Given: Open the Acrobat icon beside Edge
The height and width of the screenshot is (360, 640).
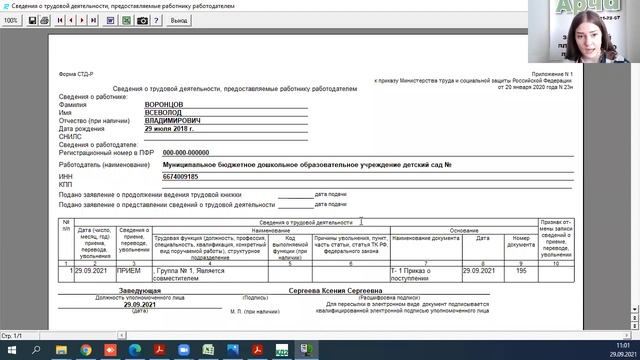Looking at the screenshot, I should (x=159, y=350).
